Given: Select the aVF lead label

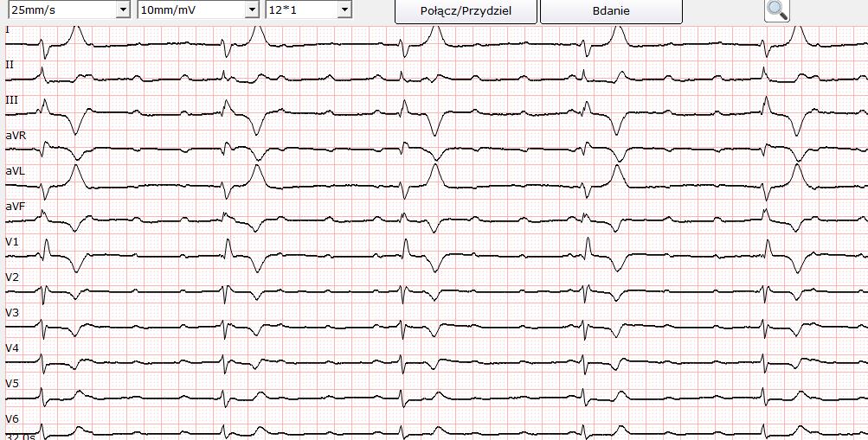Looking at the screenshot, I should pyautogui.click(x=15, y=207).
